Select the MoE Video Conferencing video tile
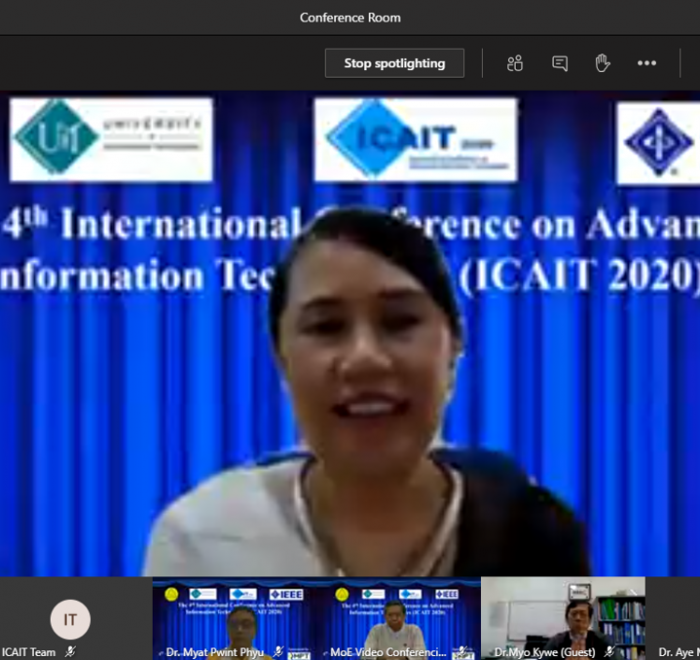The image size is (700, 660). [399, 612]
